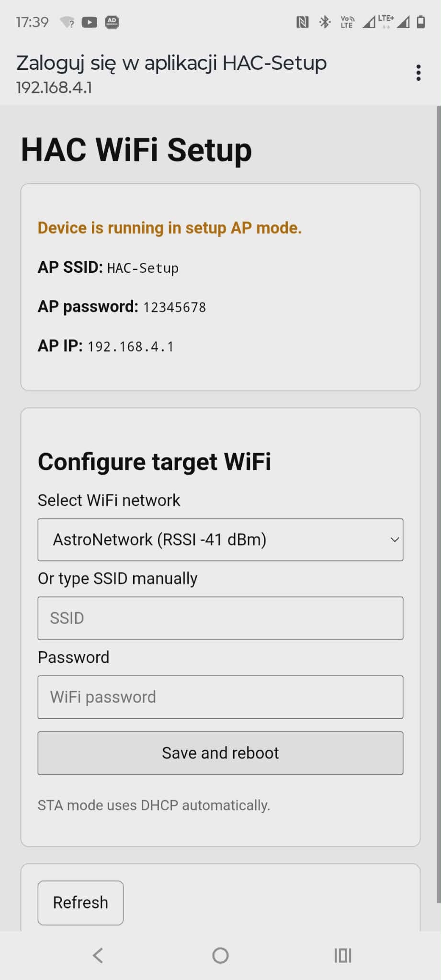Open the recent apps navigation button
Viewport: 441px width, 980px height.
tap(343, 956)
